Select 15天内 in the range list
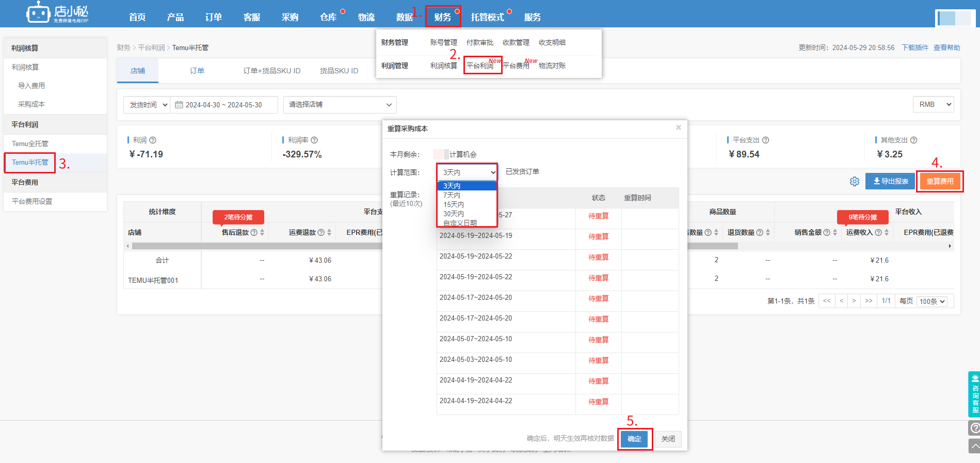The height and width of the screenshot is (463, 980). tap(467, 204)
